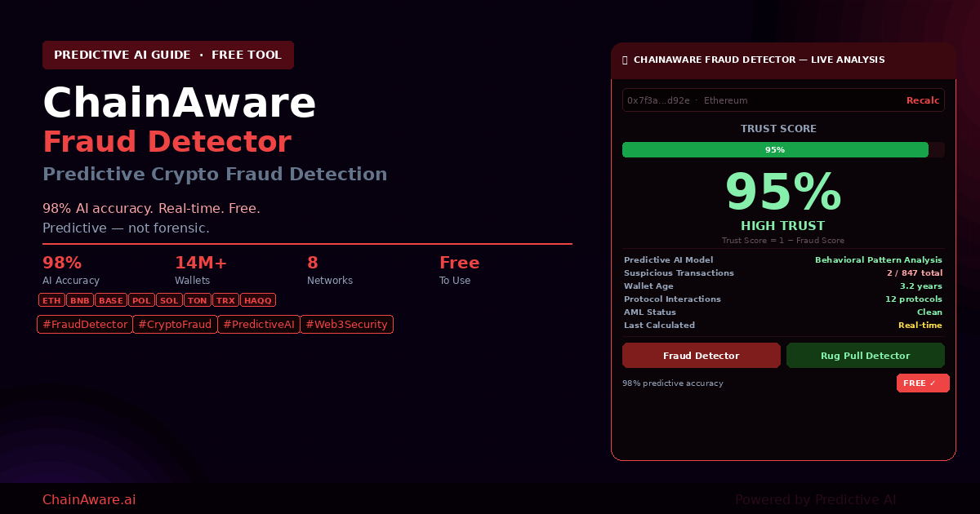
Task: Select the SOL network badge
Action: point(169,300)
